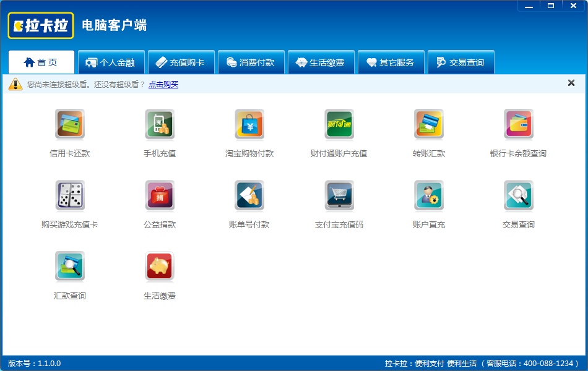The image size is (588, 371).
Task: Open the 转账汇款 transfer icon
Action: [x=429, y=124]
